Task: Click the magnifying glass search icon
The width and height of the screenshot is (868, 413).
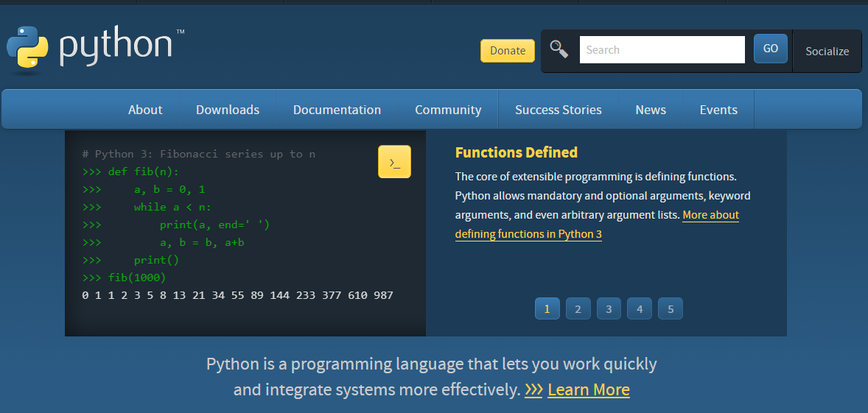Action: point(559,49)
